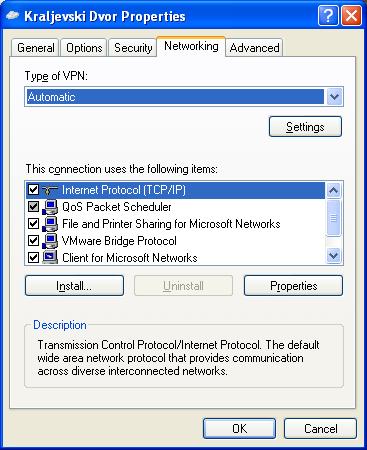Disable File and Printer Sharing checkbox

point(33,224)
